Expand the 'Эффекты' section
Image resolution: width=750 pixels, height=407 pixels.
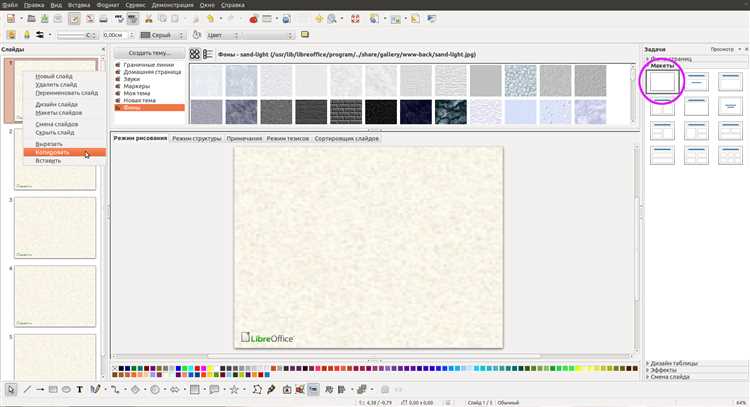(x=662, y=370)
